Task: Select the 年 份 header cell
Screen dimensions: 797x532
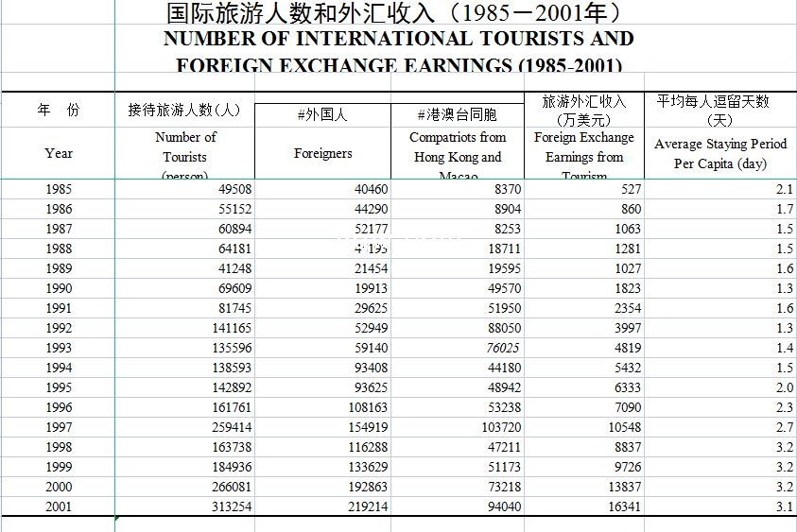Action: [x=59, y=111]
